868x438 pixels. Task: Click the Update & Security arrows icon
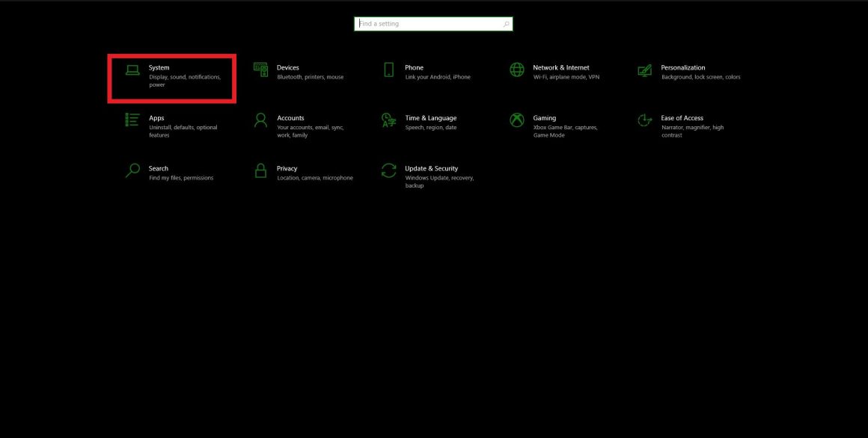[x=388, y=170]
